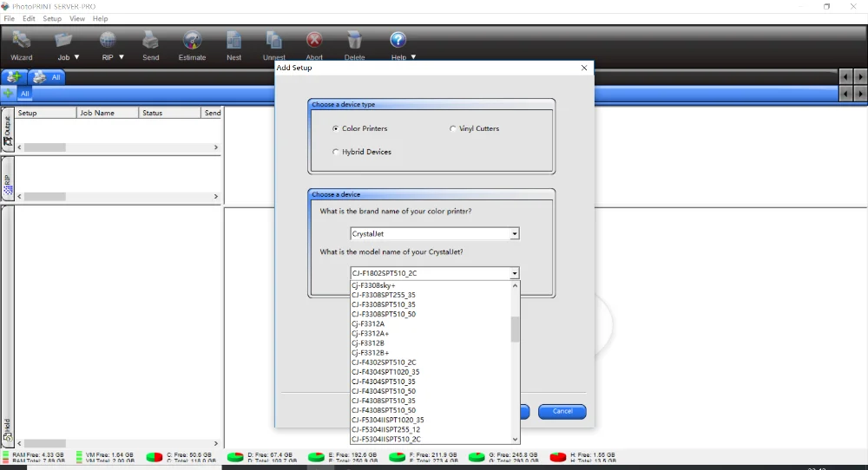
Task: Select CJ-F3308SPT510_50 from model list
Action: click(431, 314)
